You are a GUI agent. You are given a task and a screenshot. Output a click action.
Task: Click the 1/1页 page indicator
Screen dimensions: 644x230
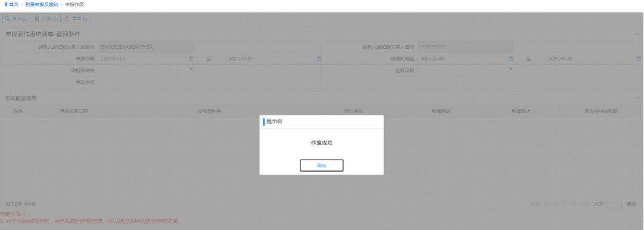click(597, 204)
